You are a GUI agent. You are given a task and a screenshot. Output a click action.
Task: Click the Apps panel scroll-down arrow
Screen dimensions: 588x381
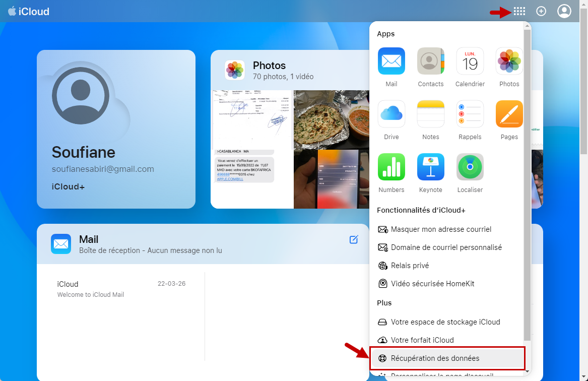coord(527,371)
